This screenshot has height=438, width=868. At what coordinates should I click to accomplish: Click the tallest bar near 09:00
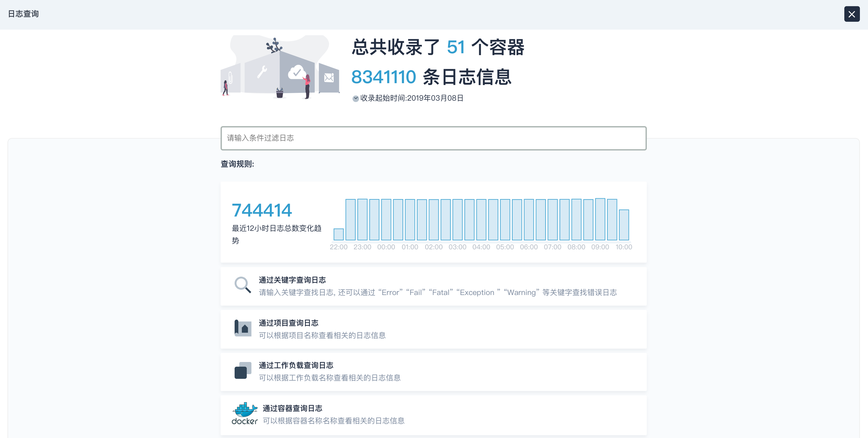click(x=600, y=219)
